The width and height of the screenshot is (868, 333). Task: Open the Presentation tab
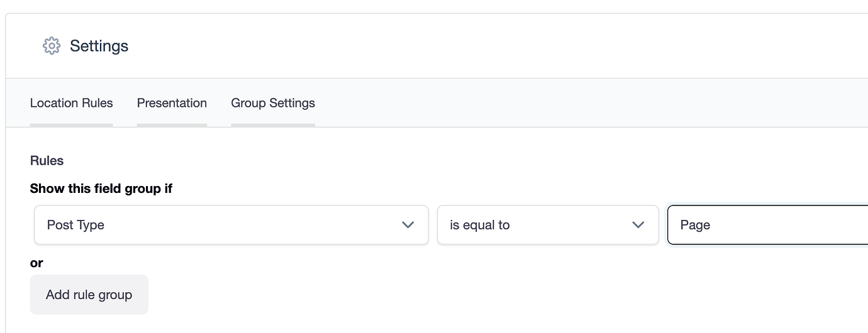click(x=172, y=103)
